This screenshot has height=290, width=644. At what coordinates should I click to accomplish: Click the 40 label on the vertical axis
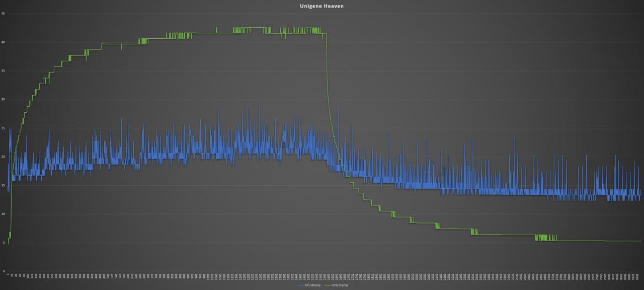(4, 42)
